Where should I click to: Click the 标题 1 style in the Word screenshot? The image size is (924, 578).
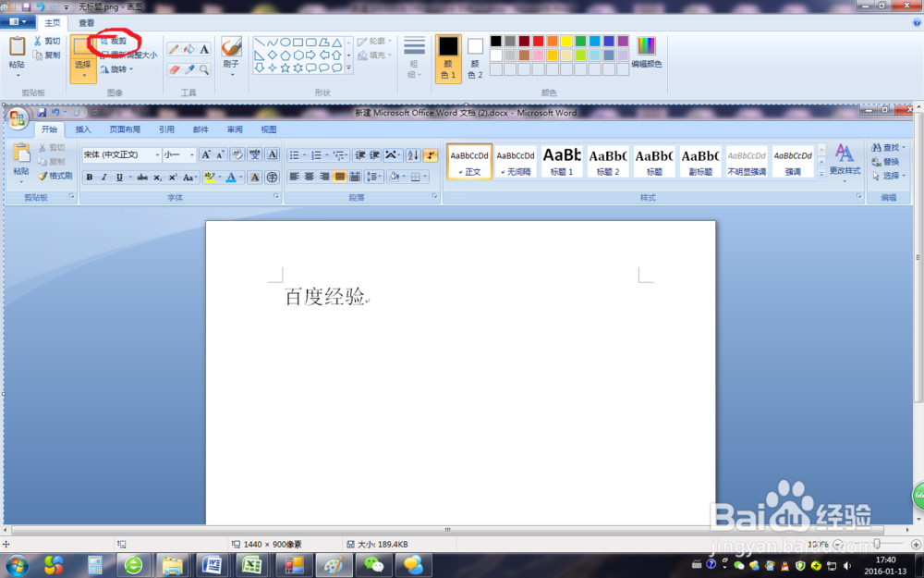pos(562,161)
